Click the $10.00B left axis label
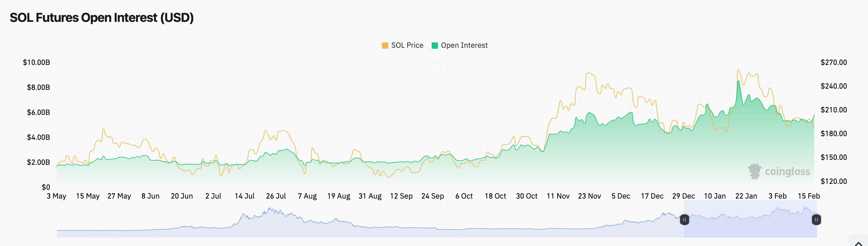The image size is (868, 246). [36, 62]
